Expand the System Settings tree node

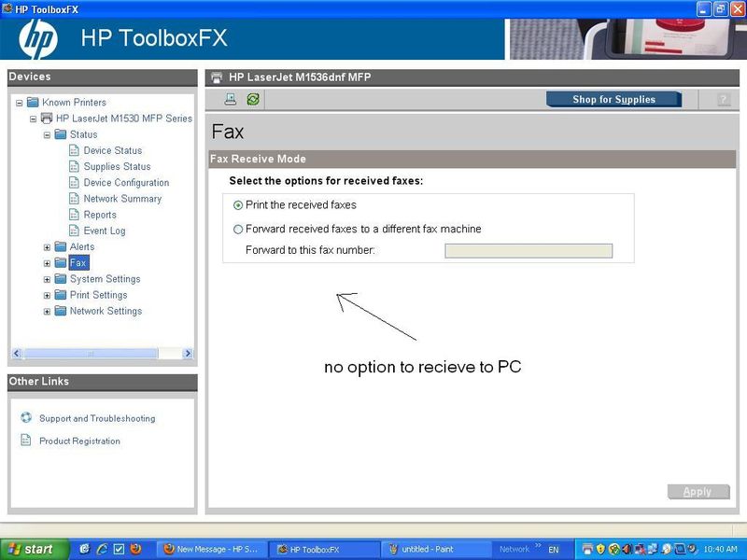point(47,279)
